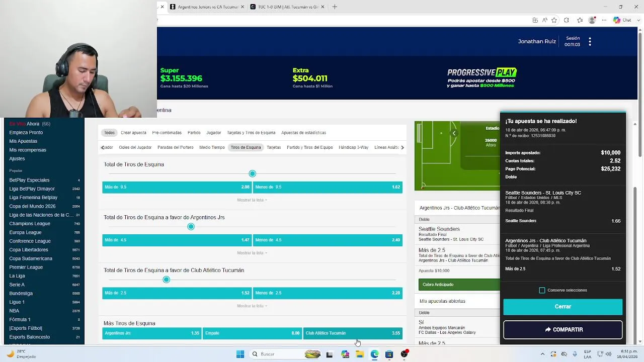Adjust the Total de Tiros de Esquina slider handle
644x362 pixels.
[x=253, y=173]
